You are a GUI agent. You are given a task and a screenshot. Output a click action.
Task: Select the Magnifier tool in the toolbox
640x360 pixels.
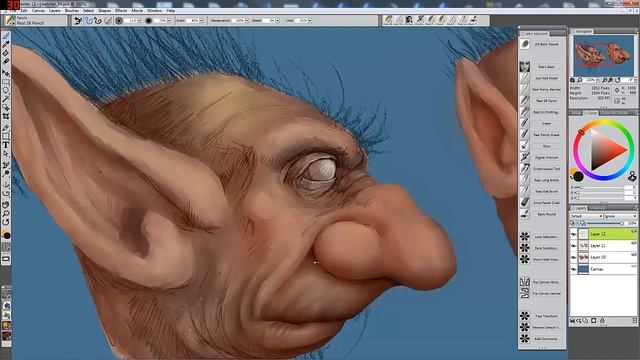[x=6, y=213]
